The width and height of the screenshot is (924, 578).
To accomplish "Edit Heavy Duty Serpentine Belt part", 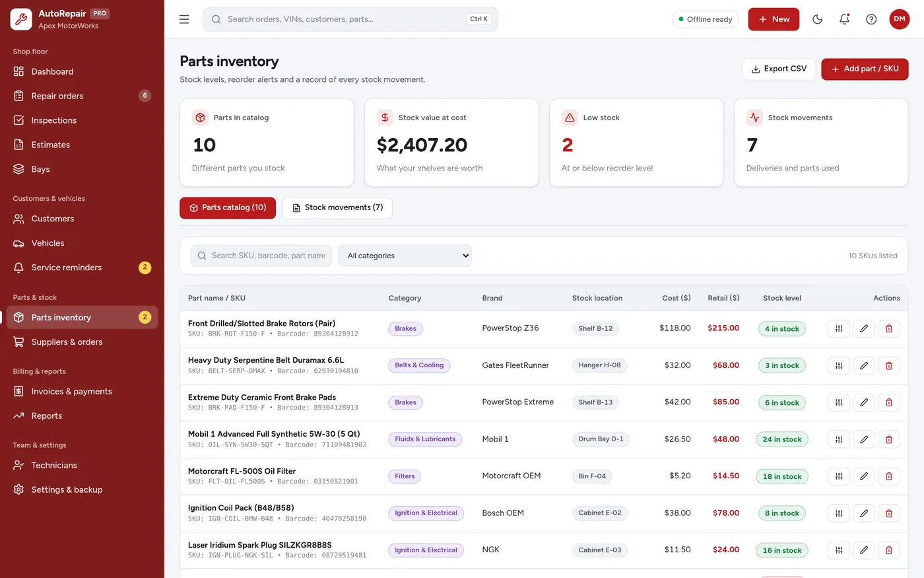I will [864, 365].
